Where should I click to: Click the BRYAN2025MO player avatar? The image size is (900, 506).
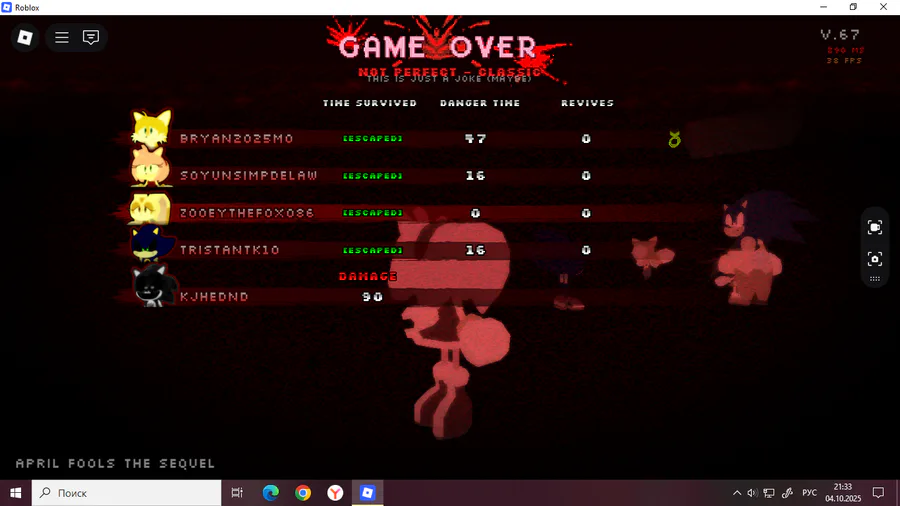(150, 129)
